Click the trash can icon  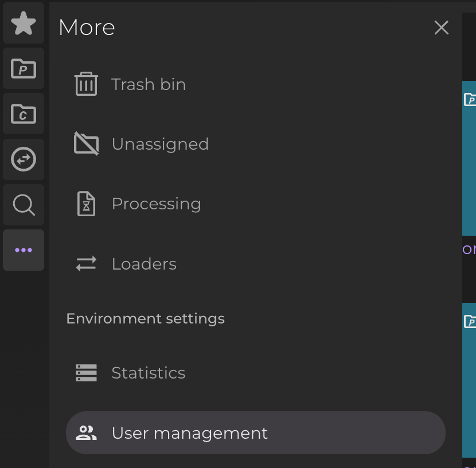(x=86, y=84)
